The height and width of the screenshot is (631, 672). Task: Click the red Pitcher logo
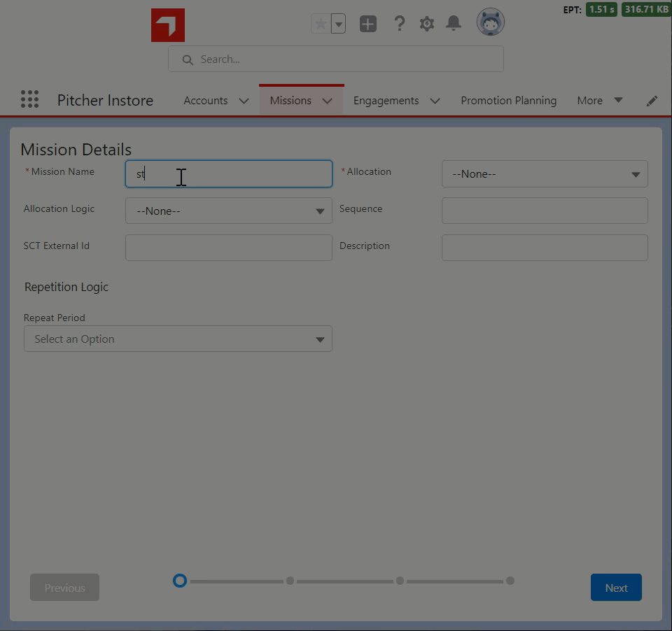click(168, 25)
